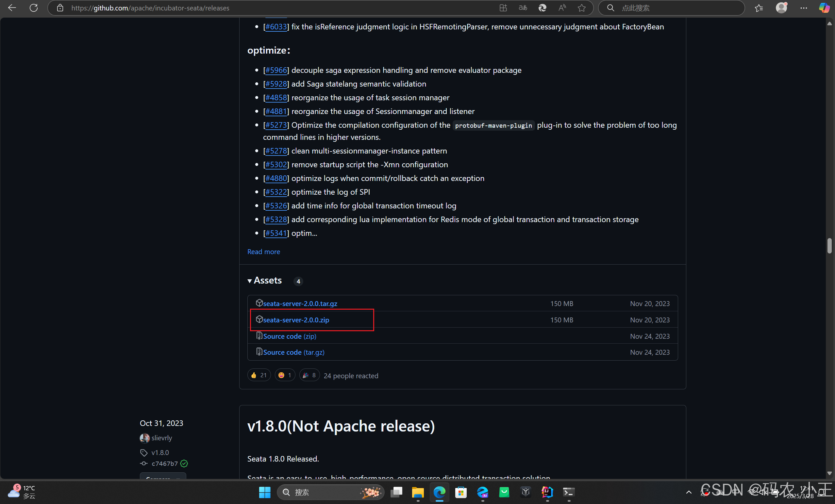Click the search icon in the browser search box

pos(611,8)
